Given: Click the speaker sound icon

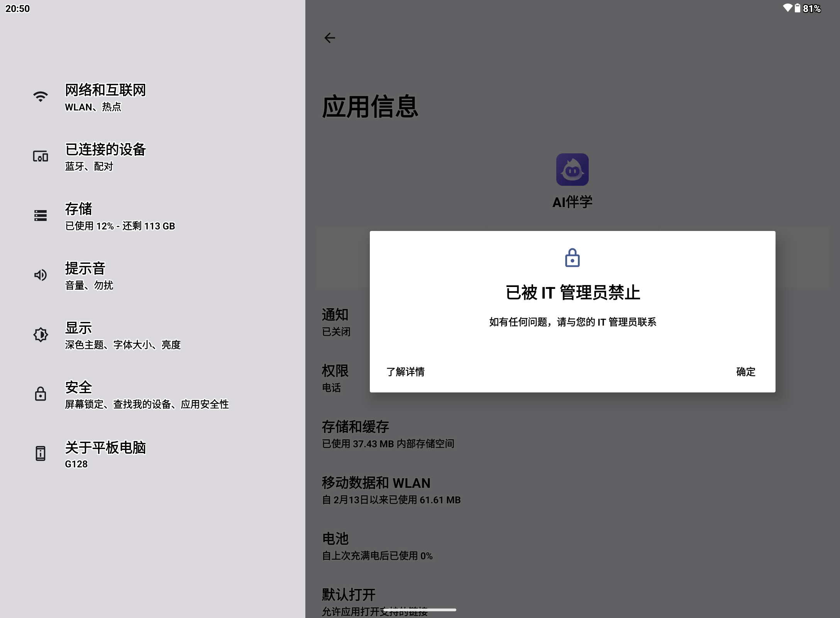Looking at the screenshot, I should coord(41,275).
